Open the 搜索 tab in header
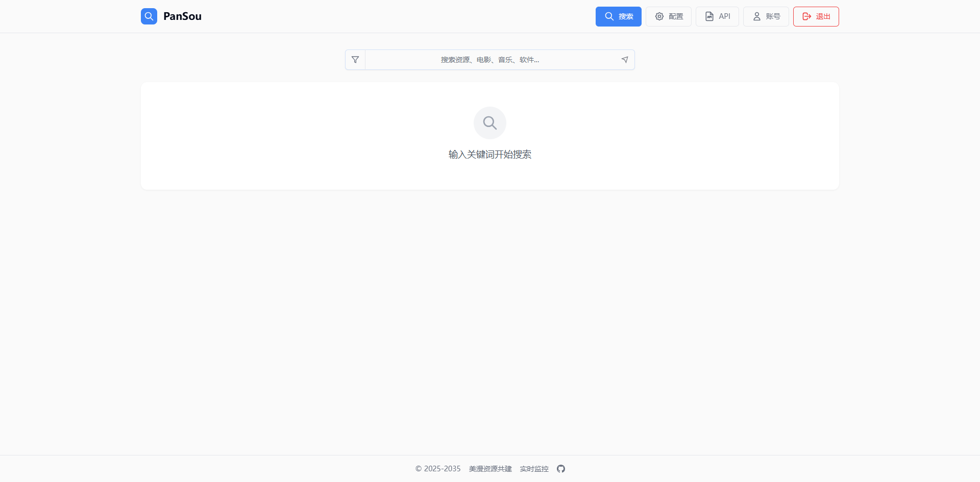This screenshot has height=482, width=980. [619, 16]
